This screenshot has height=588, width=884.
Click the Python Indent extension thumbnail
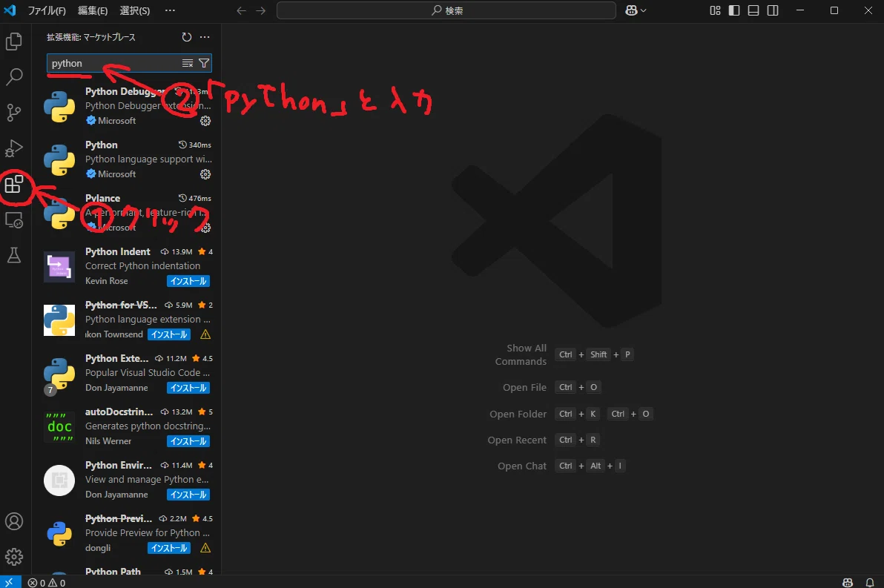pos(59,267)
